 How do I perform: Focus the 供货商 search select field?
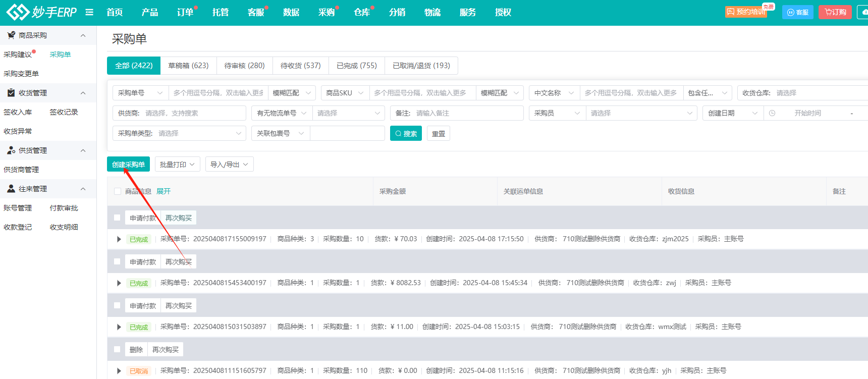click(179, 113)
